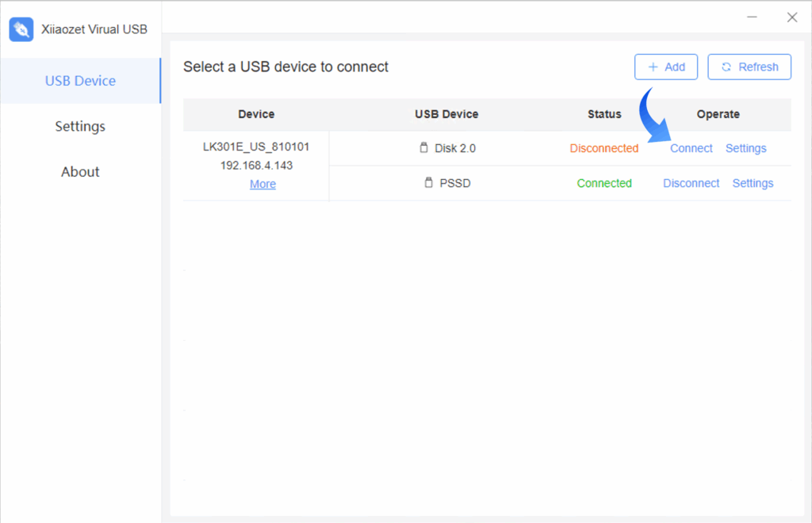812x523 pixels.
Task: Click the Refresh circular arrows icon
Action: (726, 67)
